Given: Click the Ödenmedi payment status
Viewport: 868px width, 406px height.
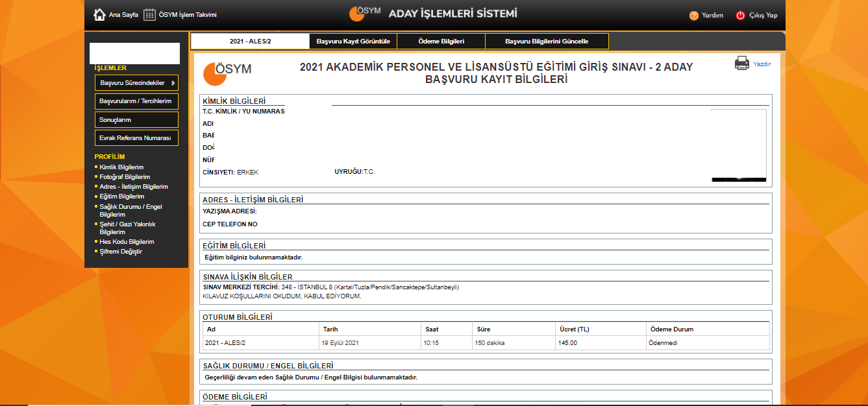Looking at the screenshot, I should pos(663,343).
